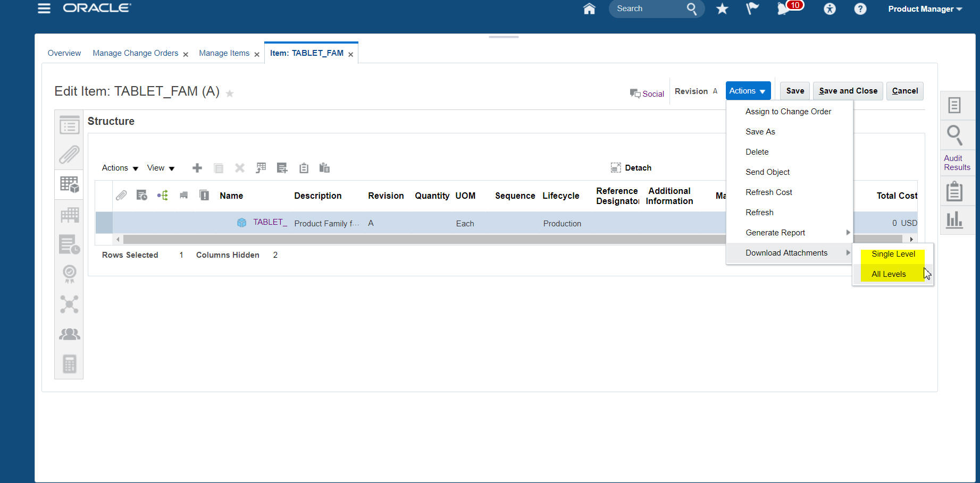
Task: Go to the Home page icon
Action: click(589, 9)
